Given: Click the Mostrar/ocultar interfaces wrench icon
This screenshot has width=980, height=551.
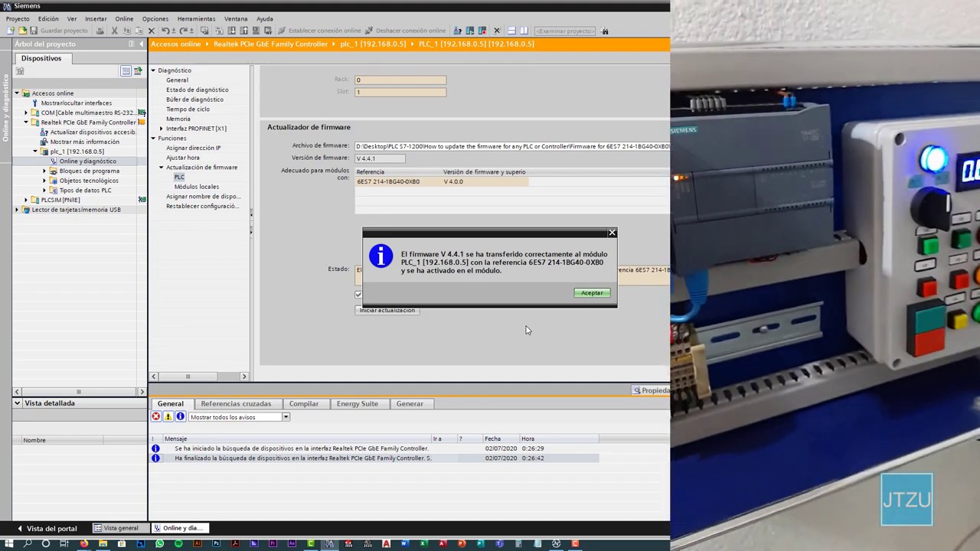Looking at the screenshot, I should click(x=34, y=103).
